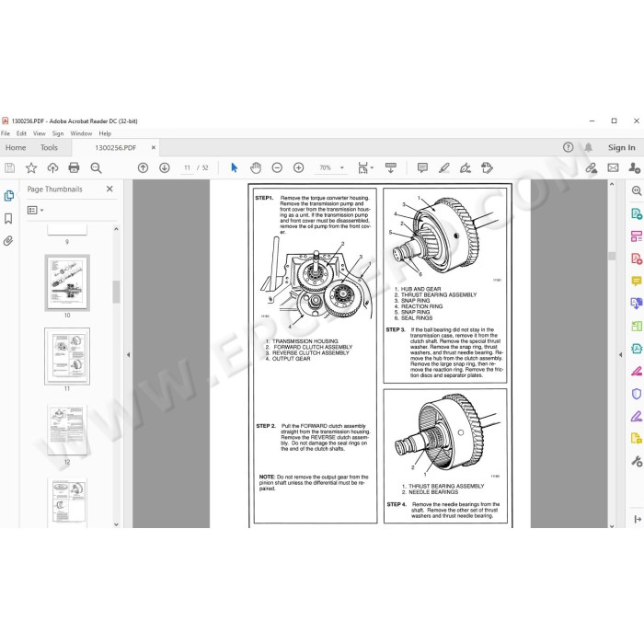
Task: Open Help question mark icon
Action: (x=568, y=147)
